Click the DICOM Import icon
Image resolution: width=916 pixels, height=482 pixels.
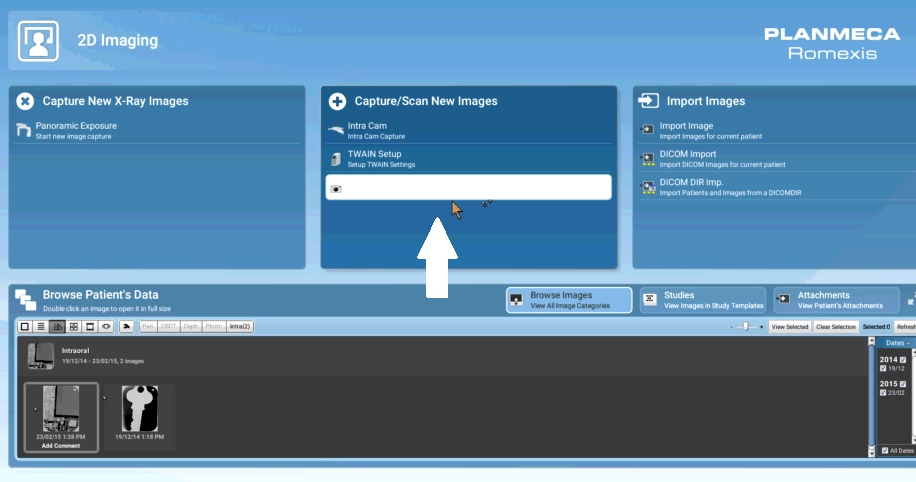[x=647, y=159]
